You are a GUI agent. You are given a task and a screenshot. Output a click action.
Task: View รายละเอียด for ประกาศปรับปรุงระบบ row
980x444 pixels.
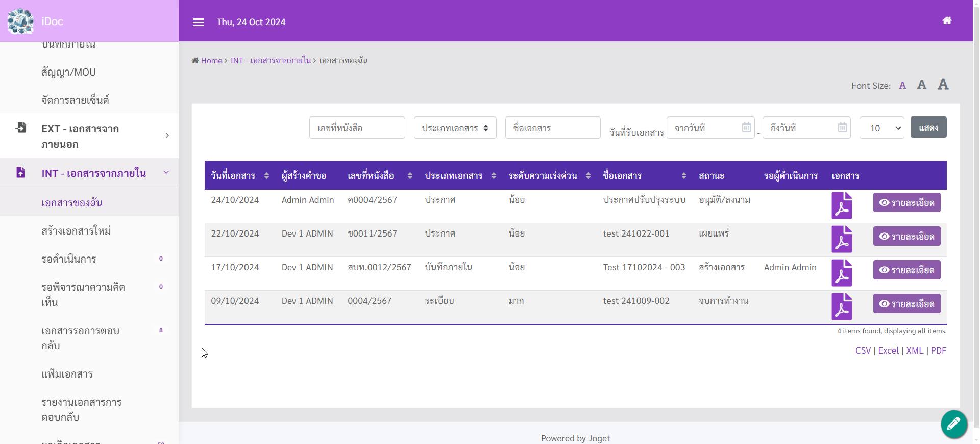click(x=906, y=202)
